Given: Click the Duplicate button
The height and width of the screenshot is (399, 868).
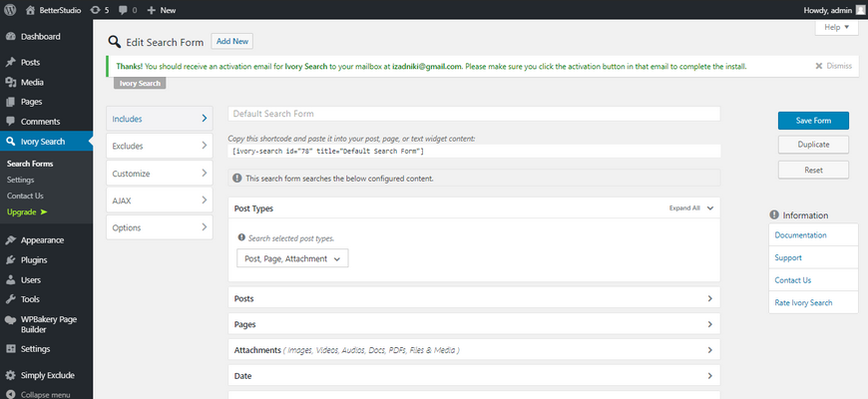Looking at the screenshot, I should coord(813,145).
